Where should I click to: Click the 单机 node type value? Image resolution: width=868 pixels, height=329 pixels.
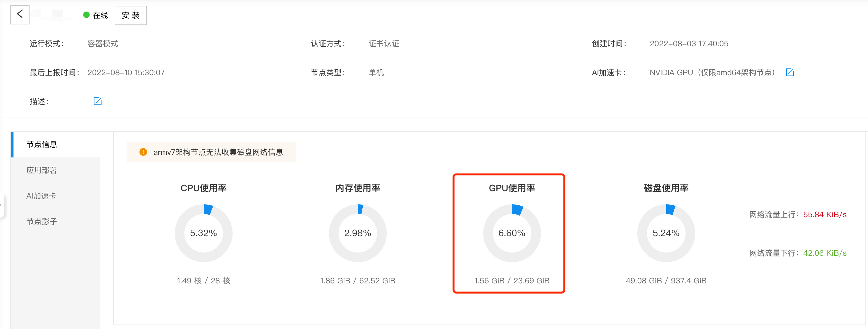pos(376,73)
